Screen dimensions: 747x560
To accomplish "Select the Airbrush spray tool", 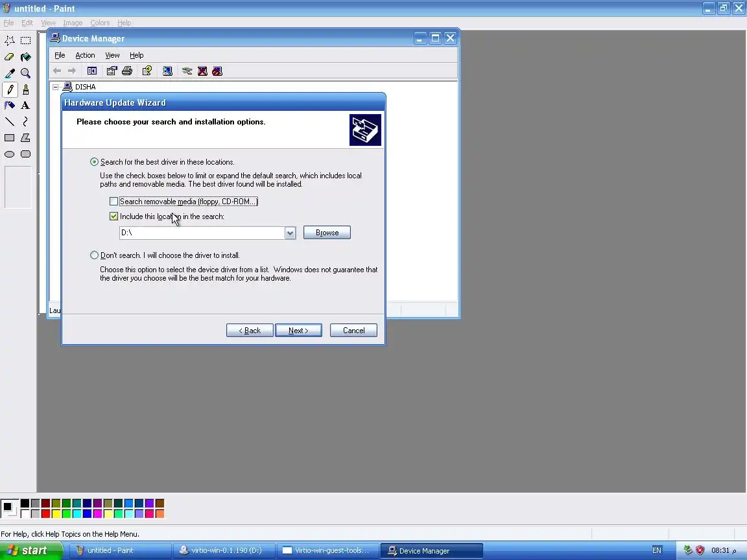I will pyautogui.click(x=10, y=105).
